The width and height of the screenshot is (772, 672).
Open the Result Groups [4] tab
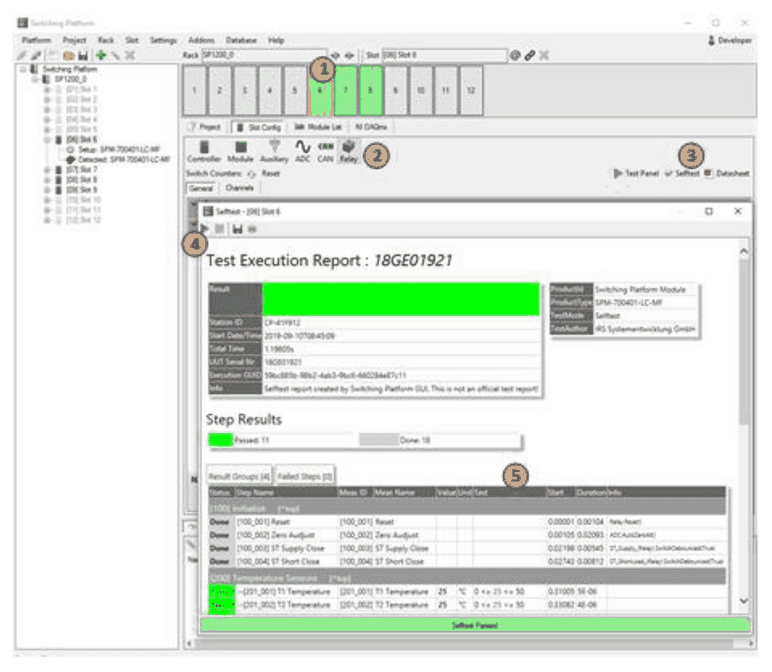(239, 476)
